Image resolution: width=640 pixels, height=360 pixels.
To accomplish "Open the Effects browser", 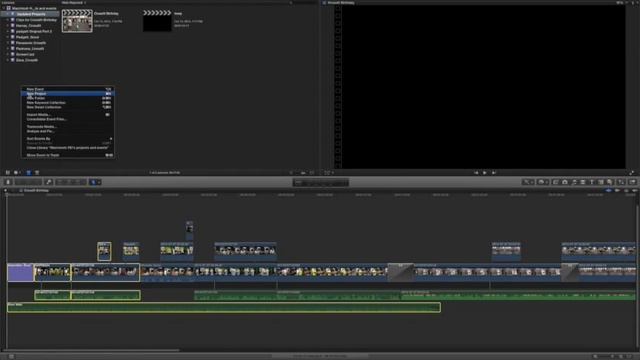I will tap(556, 182).
